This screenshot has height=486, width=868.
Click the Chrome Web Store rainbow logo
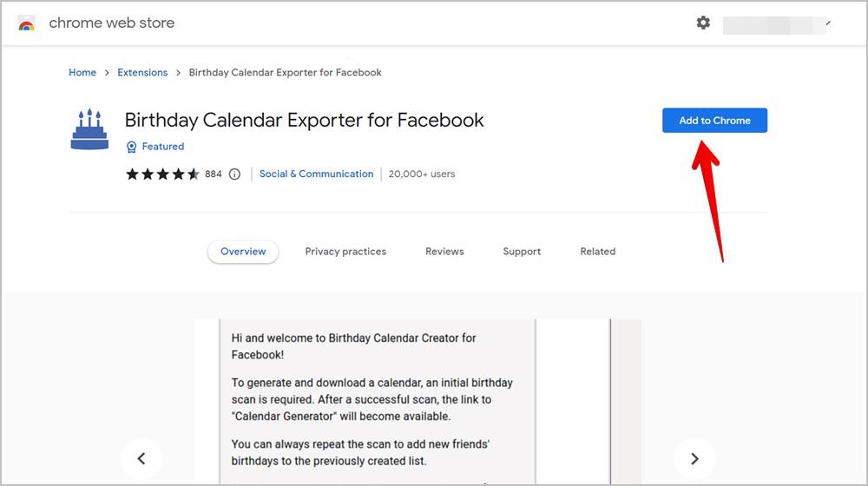tap(26, 23)
